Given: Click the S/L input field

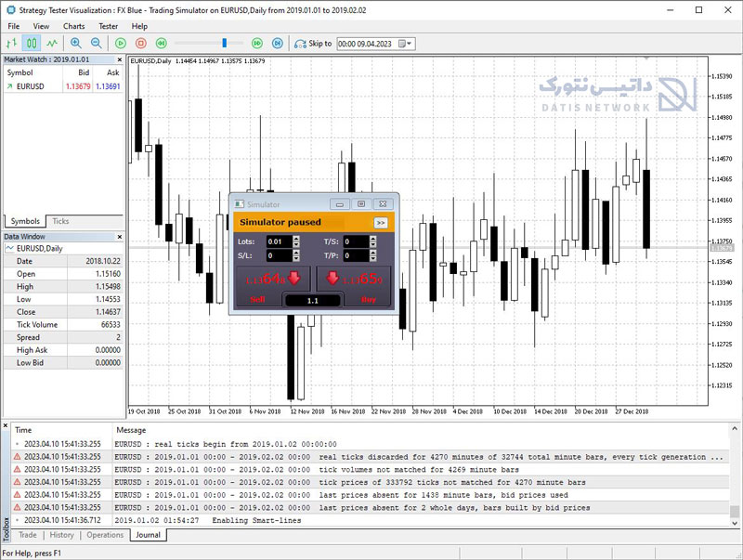Looking at the screenshot, I should point(279,255).
